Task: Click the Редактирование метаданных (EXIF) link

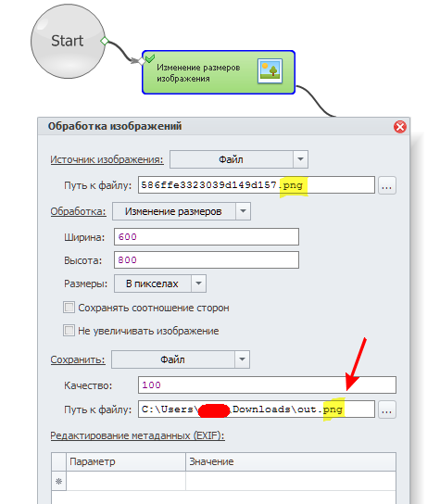Action: pyautogui.click(x=138, y=435)
